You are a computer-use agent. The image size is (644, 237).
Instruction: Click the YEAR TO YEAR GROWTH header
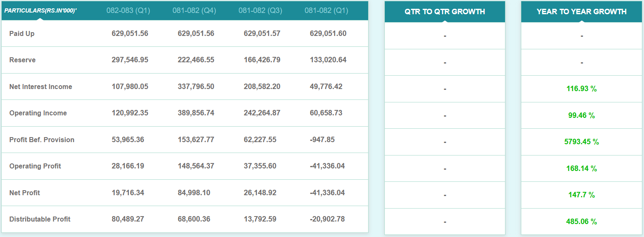(x=581, y=12)
